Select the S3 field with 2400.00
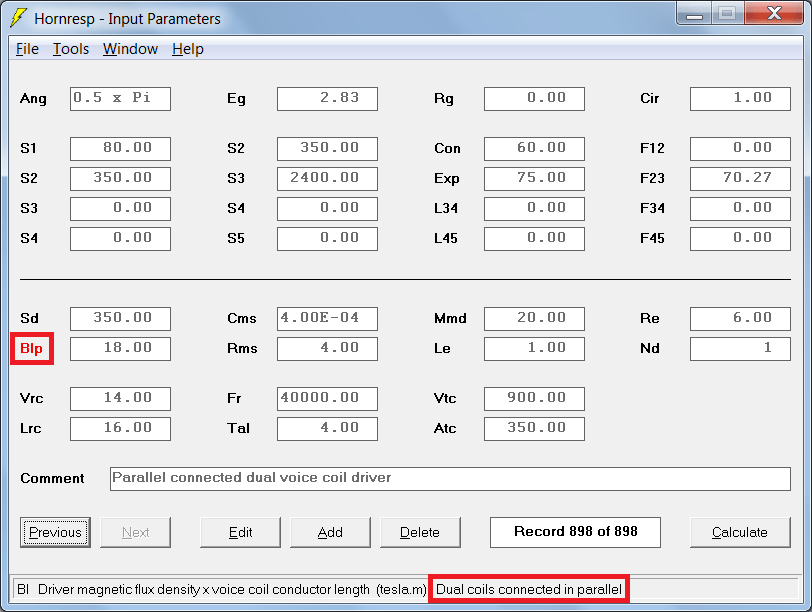The image size is (812, 612). pos(327,179)
